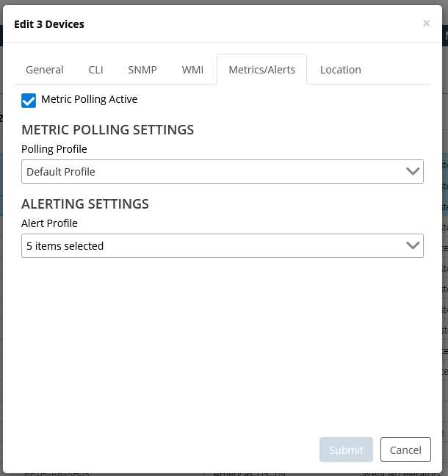Click the Polling Profile field label
448x476 pixels.
[x=54, y=149]
